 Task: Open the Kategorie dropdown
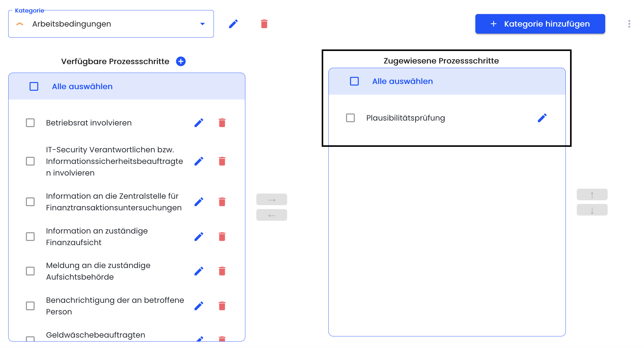111,24
